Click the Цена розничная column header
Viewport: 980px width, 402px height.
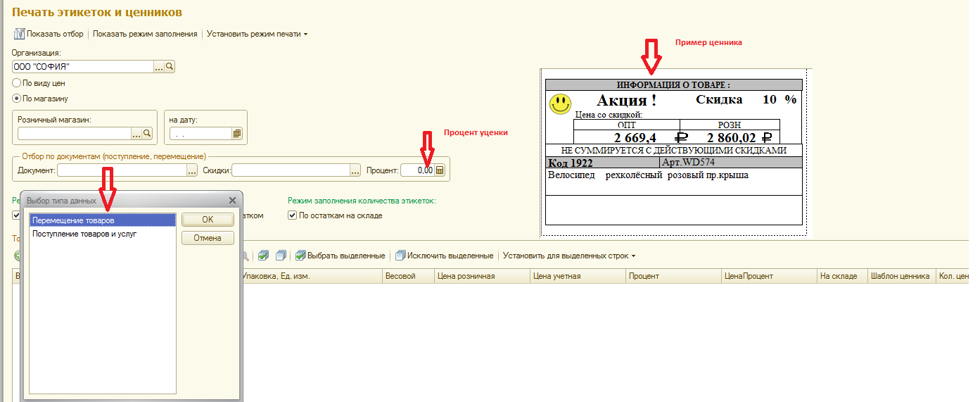(483, 276)
